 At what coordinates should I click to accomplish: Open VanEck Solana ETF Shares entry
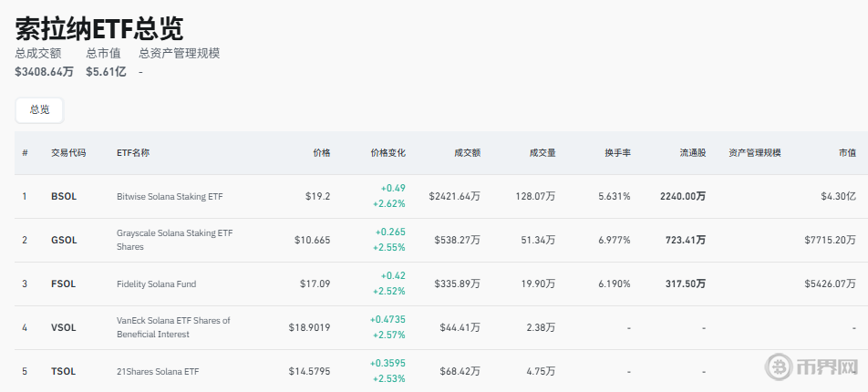click(173, 327)
